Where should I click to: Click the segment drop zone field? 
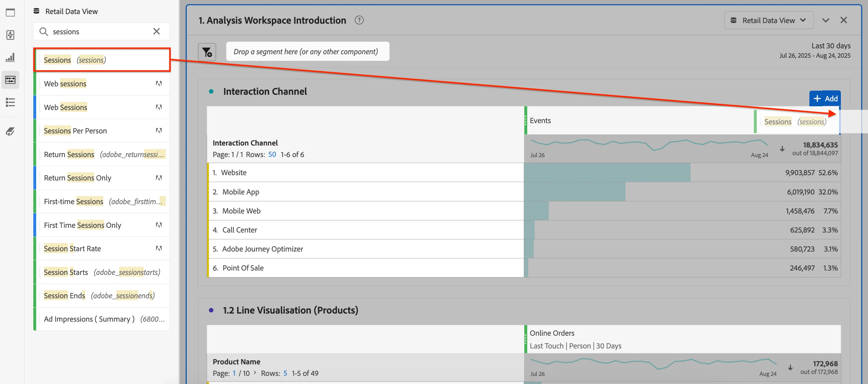pos(308,51)
